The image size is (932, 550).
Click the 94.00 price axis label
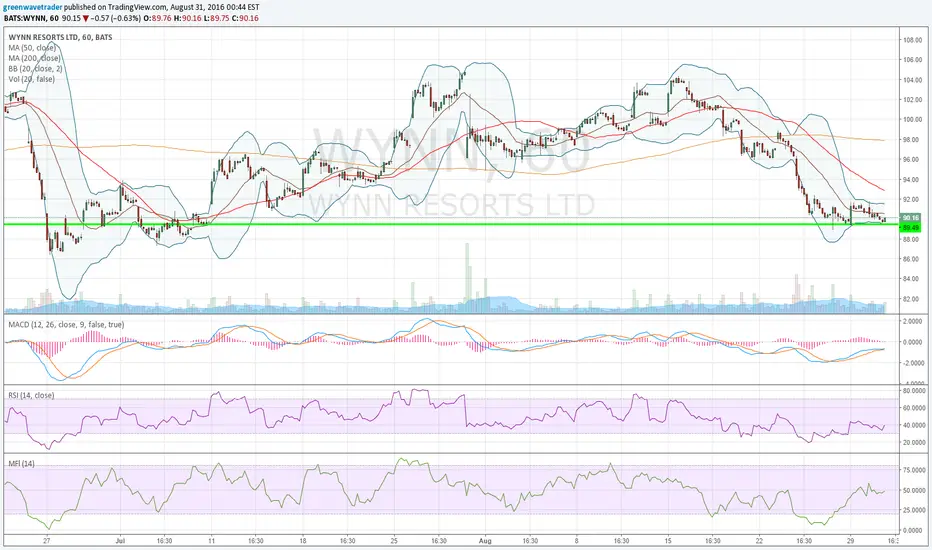[912, 180]
